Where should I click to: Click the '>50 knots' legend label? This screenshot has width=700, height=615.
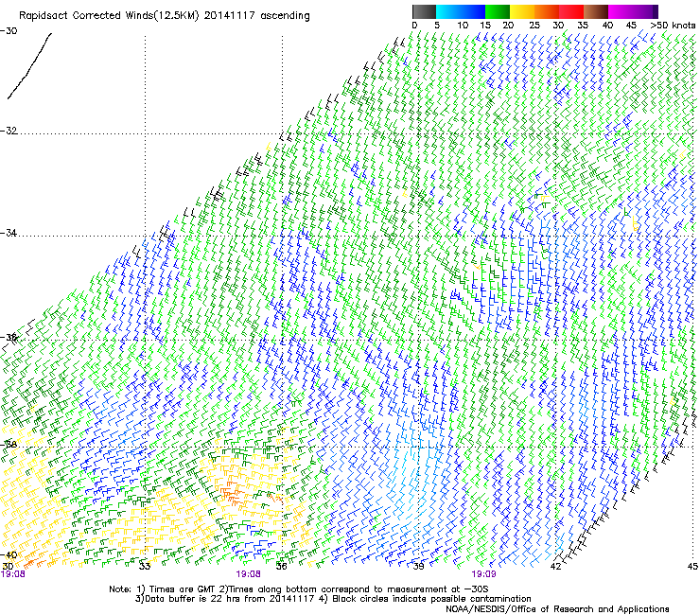673,25
